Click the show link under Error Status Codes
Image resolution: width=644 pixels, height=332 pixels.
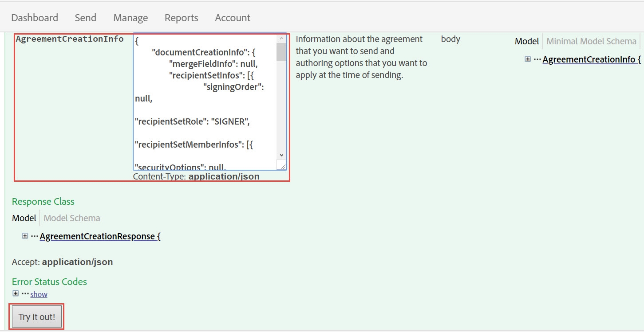pyautogui.click(x=39, y=294)
